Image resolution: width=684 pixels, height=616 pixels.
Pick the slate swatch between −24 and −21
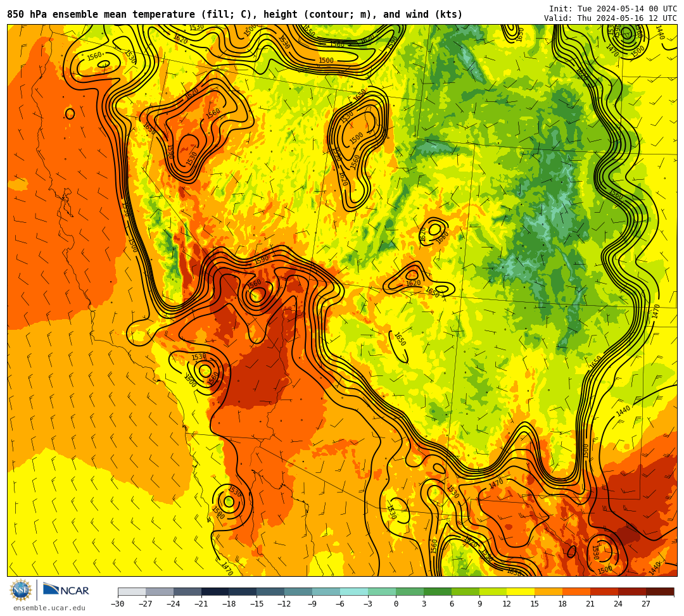coord(187,592)
